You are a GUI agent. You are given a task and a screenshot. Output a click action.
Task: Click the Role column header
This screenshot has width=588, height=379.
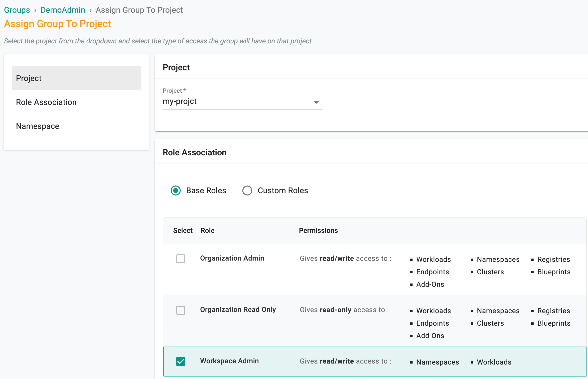point(208,230)
